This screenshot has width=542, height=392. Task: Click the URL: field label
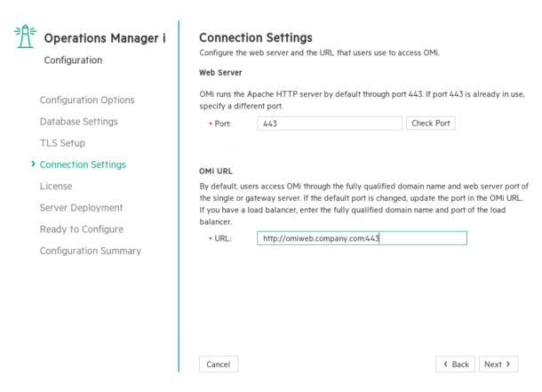click(x=223, y=238)
